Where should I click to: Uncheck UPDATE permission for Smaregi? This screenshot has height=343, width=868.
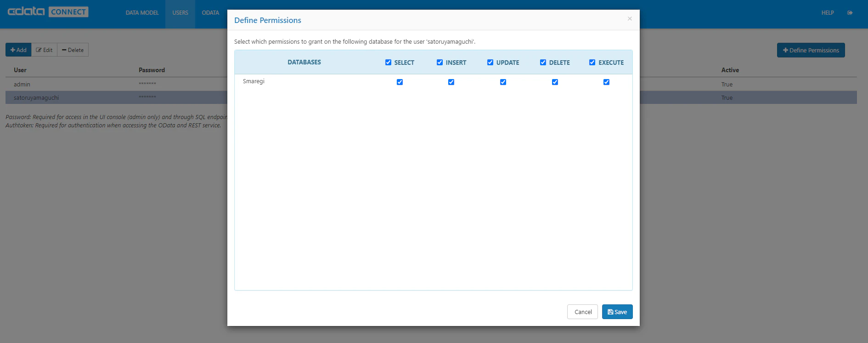coord(503,82)
